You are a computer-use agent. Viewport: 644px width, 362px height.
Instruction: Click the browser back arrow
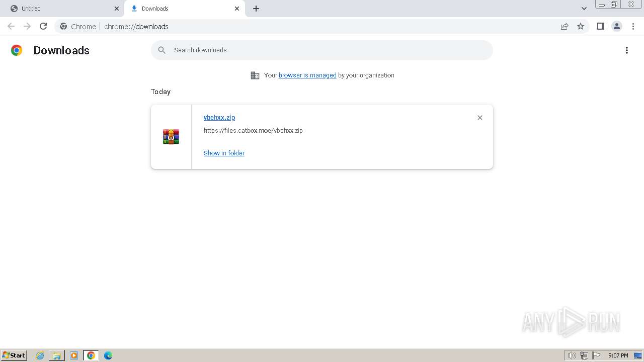(11, 26)
